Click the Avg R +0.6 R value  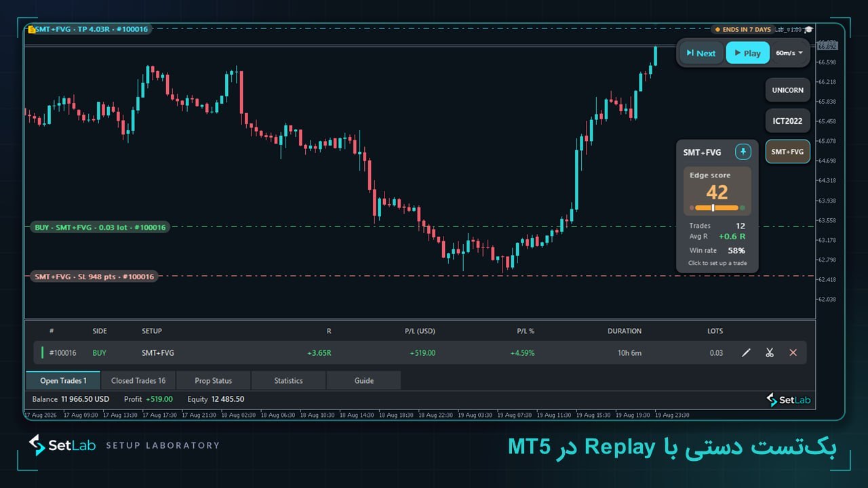tap(732, 237)
